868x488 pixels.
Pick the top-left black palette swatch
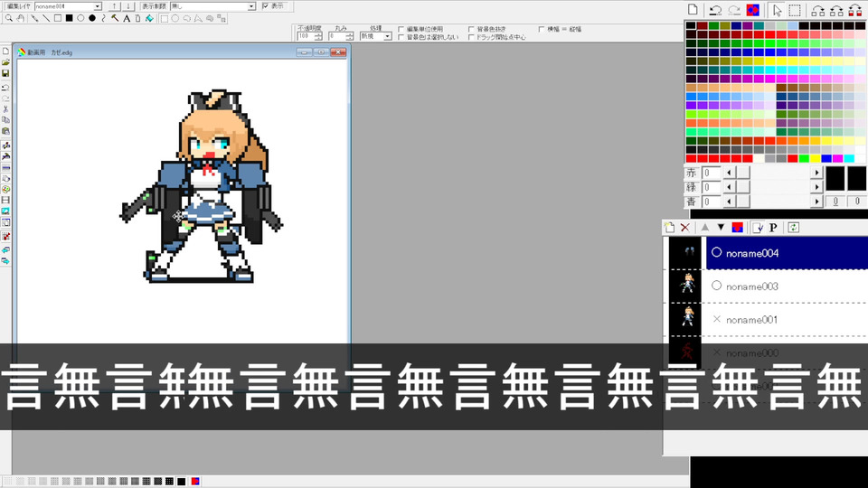691,25
